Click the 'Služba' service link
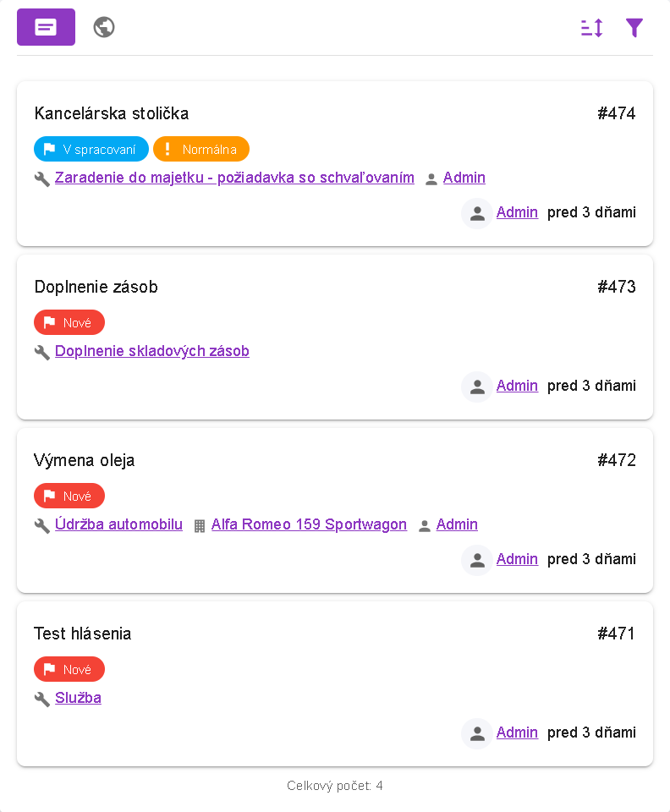The image size is (670, 812). click(78, 698)
